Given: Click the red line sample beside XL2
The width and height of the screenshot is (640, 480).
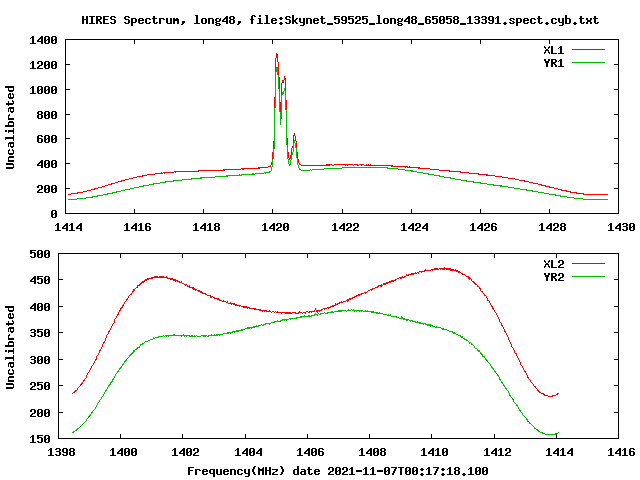Looking at the screenshot, I should (x=588, y=264).
